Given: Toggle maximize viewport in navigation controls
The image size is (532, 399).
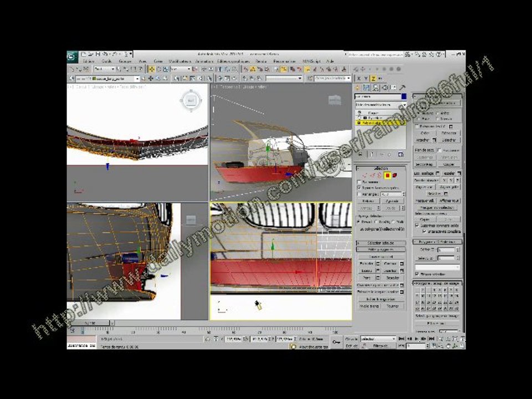Looking at the screenshot, I should [462, 346].
